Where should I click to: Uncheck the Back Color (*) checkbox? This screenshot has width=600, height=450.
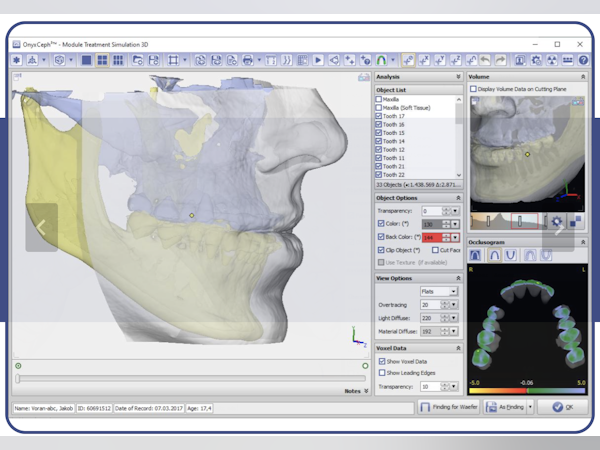coord(381,237)
